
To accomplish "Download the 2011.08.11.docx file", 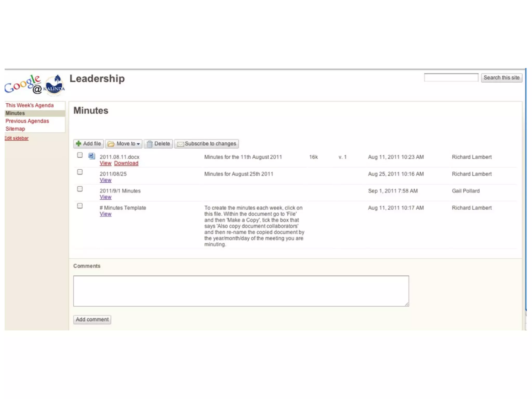I will 126,163.
